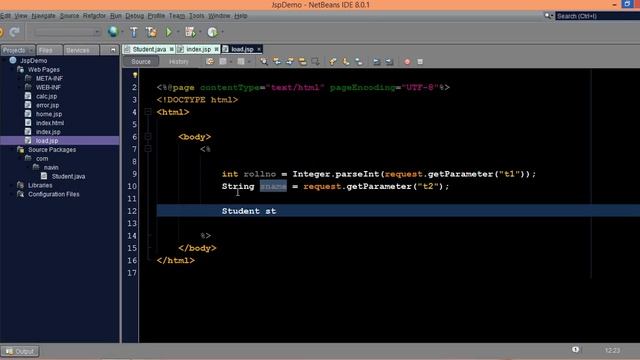This screenshot has width=640, height=360.
Task: Click the lightbulb hint in gutter
Action: [135, 75]
